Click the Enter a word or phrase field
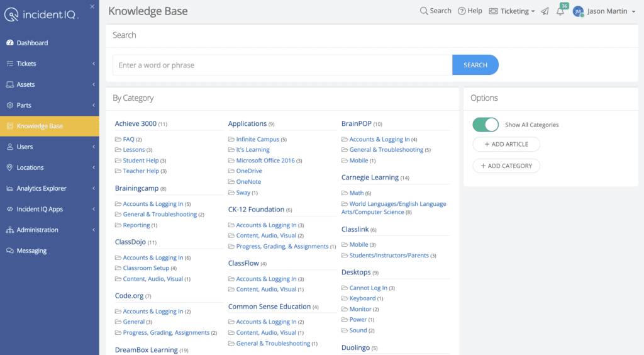The height and width of the screenshot is (355, 644). tap(282, 65)
